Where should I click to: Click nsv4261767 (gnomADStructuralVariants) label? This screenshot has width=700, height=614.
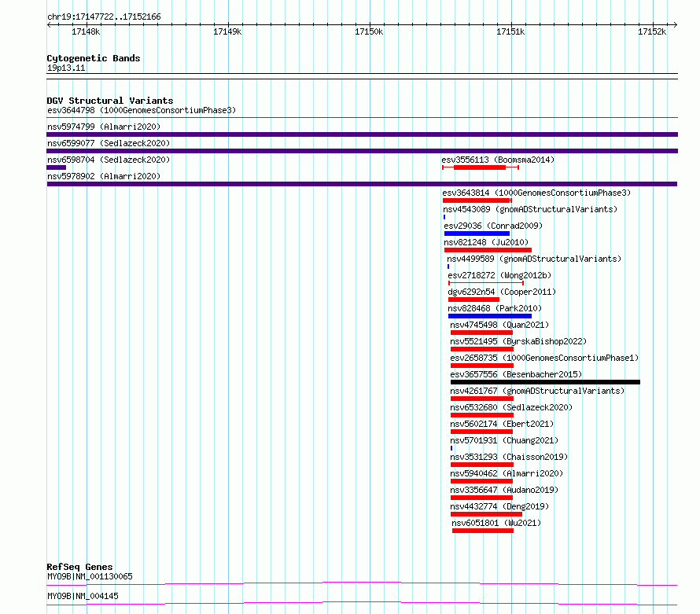[537, 391]
